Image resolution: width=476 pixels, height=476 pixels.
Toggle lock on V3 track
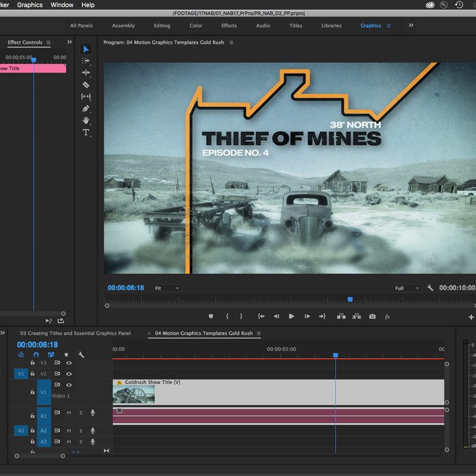(32, 362)
